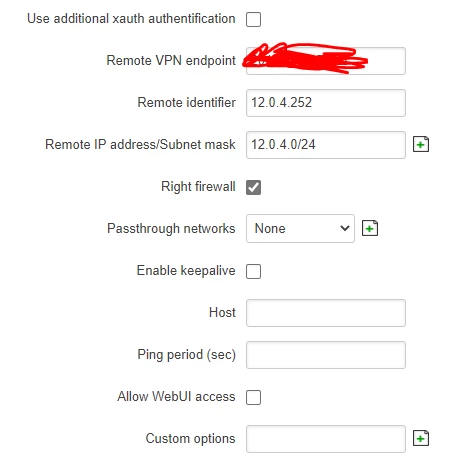This screenshot has width=471, height=460.
Task: Focus the Remote VPN endpoint field
Action: pyautogui.click(x=326, y=61)
